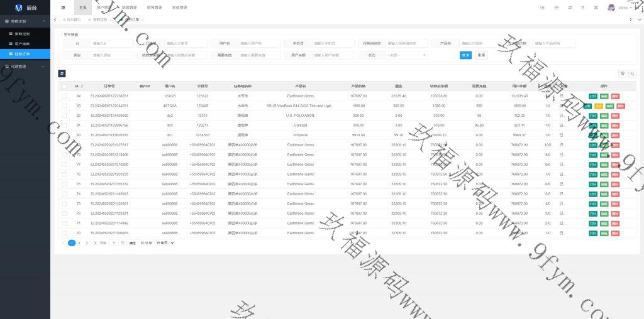Open the 系统管理 top menu
Screen dimensions: 644x319
point(179,8)
